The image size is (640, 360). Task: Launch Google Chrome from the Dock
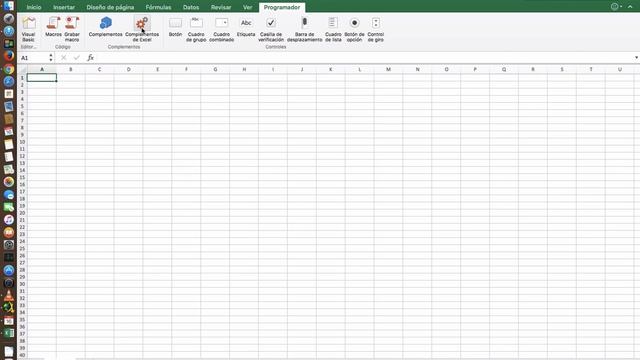[9, 69]
